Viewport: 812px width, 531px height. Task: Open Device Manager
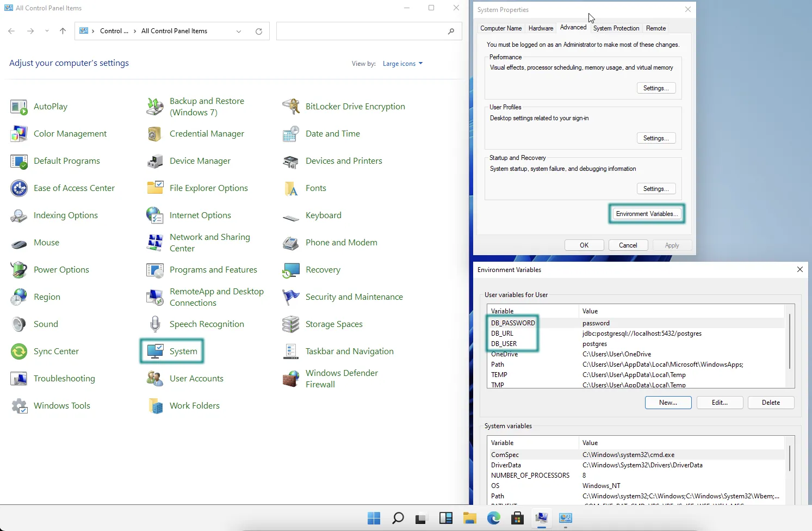pyautogui.click(x=199, y=161)
